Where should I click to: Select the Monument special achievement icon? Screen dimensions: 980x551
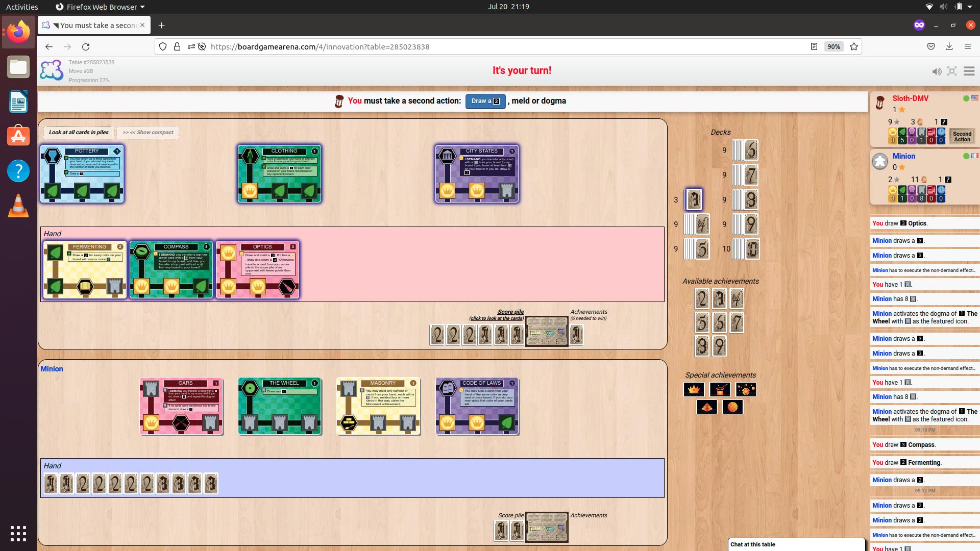pyautogui.click(x=706, y=407)
